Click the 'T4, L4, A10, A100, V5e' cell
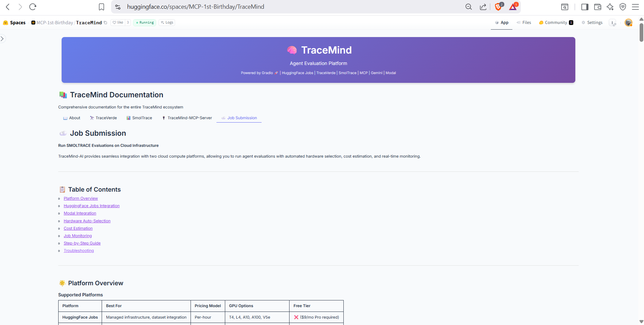Screen dimensions: 644x325 click(257, 317)
